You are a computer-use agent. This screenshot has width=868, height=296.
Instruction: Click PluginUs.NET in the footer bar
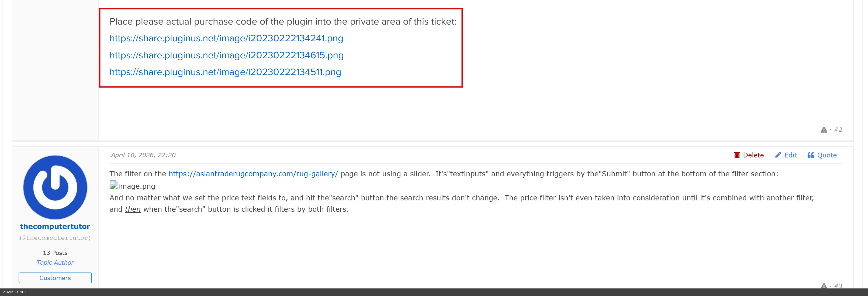15,292
